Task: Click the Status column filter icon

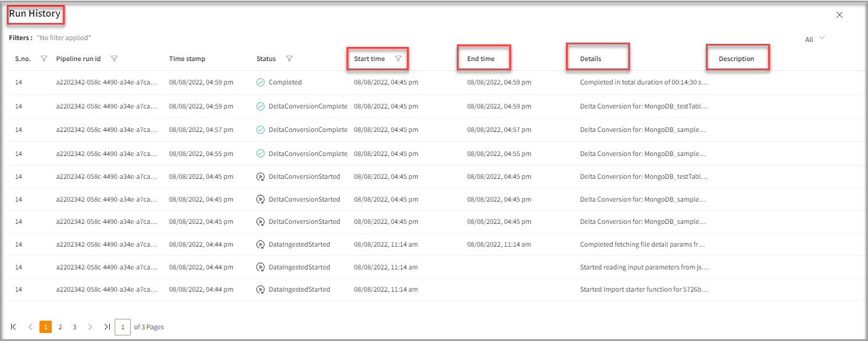Action: point(289,59)
